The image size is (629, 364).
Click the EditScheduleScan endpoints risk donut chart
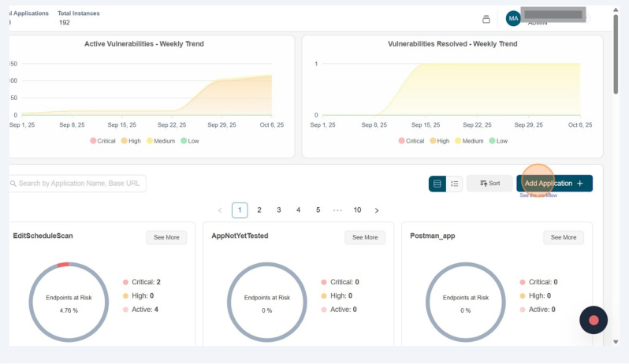(69, 303)
